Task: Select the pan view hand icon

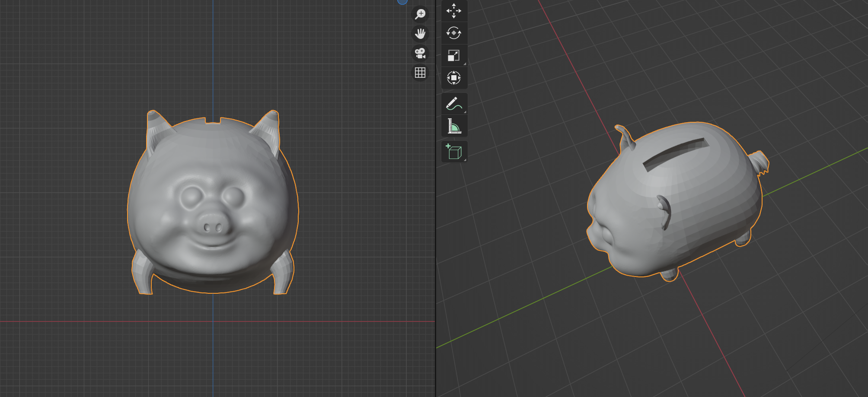Action: pyautogui.click(x=420, y=34)
